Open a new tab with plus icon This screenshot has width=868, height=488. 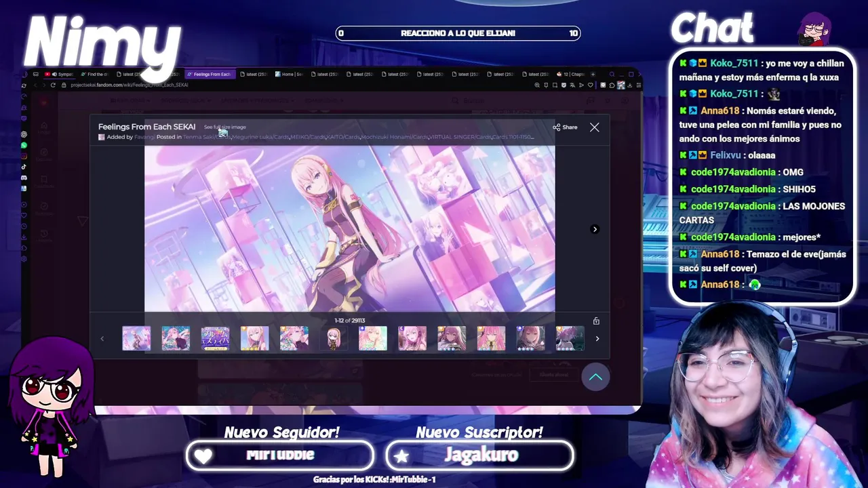click(x=593, y=75)
